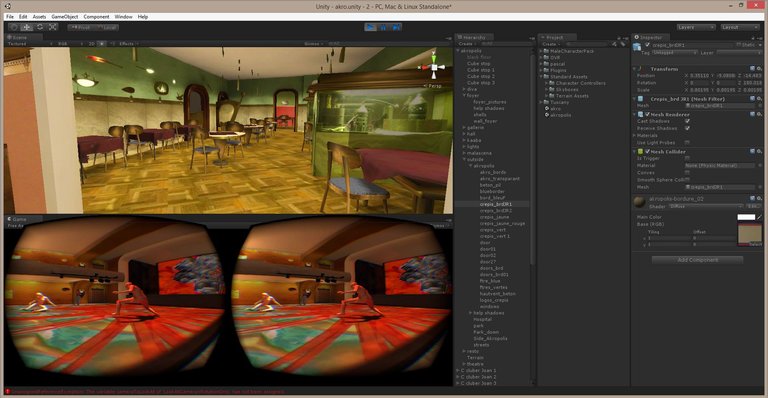This screenshot has height=398, width=768.
Task: Click the search-by-type icon in Project panel
Action: [x=614, y=44]
